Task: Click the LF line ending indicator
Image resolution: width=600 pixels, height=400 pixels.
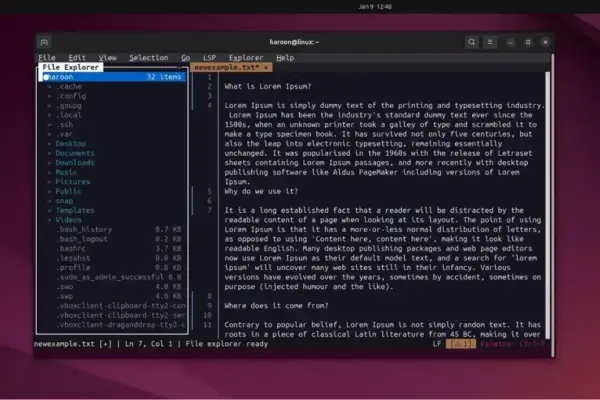Action: pyautogui.click(x=437, y=344)
